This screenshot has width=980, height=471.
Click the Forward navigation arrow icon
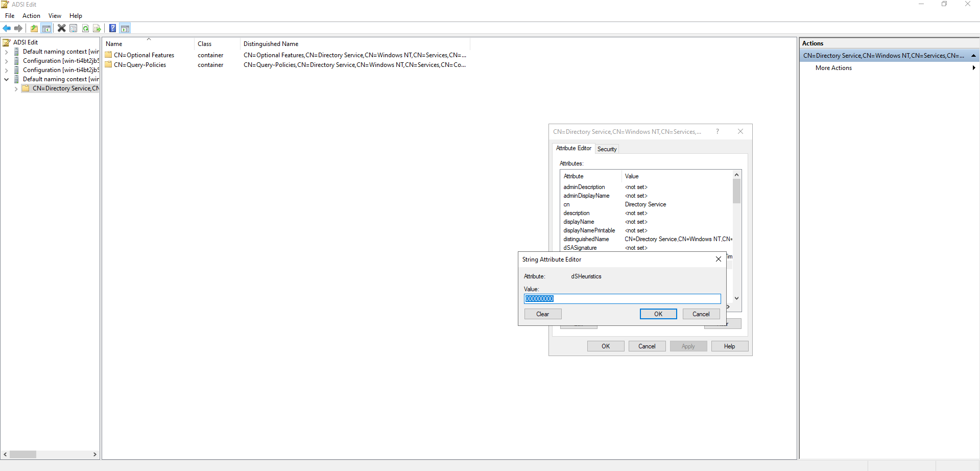(18, 28)
